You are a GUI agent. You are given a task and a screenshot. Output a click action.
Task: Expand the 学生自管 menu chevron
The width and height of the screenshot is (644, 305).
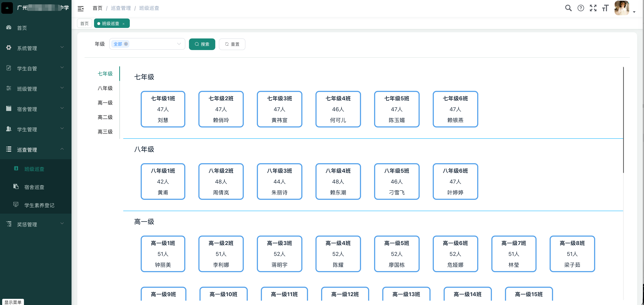(x=62, y=67)
